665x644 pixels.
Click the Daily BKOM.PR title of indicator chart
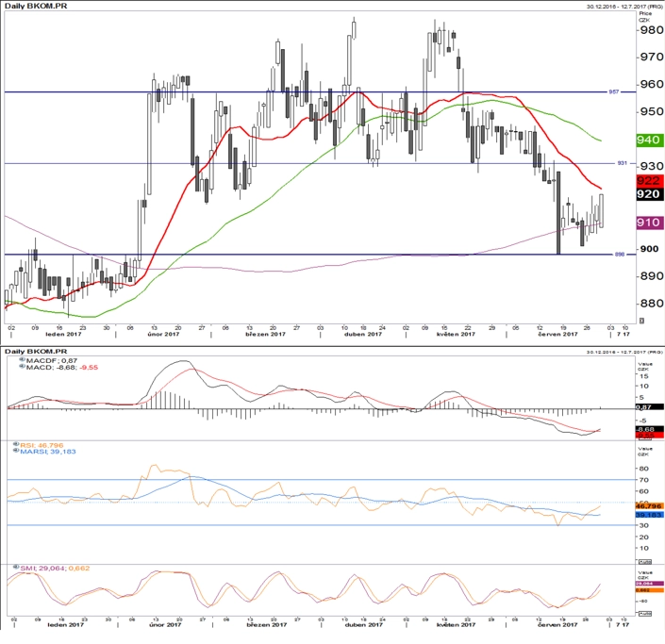[36, 352]
